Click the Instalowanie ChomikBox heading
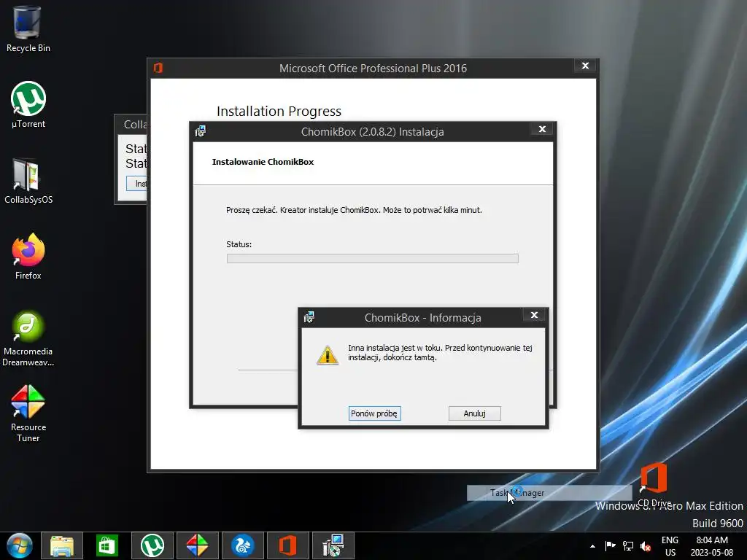This screenshot has height=560, width=747. coord(263,162)
